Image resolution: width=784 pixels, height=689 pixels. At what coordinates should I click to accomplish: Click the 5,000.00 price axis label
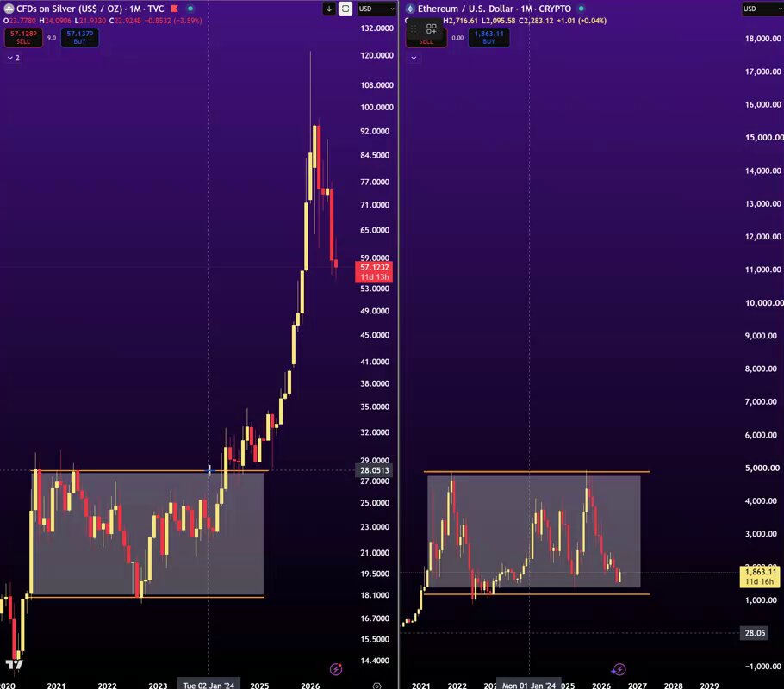coord(762,469)
